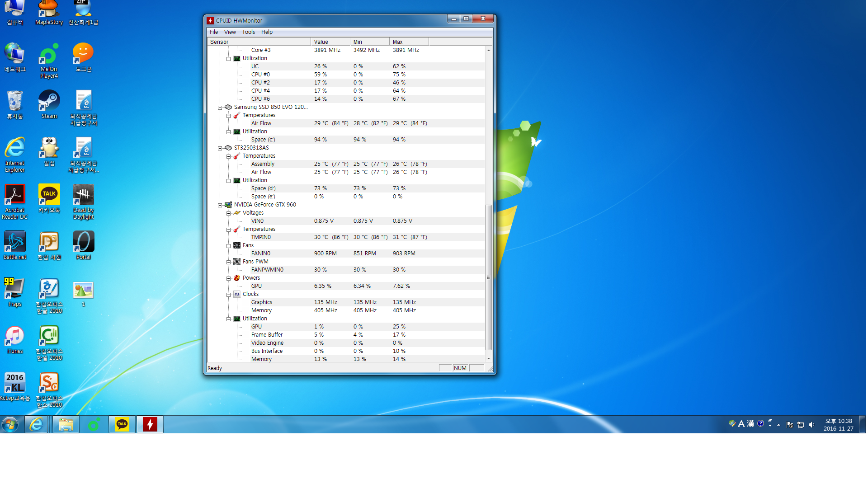The image size is (868, 488).
Task: Collapse the Clocks section under the GPU
Action: [229, 295]
